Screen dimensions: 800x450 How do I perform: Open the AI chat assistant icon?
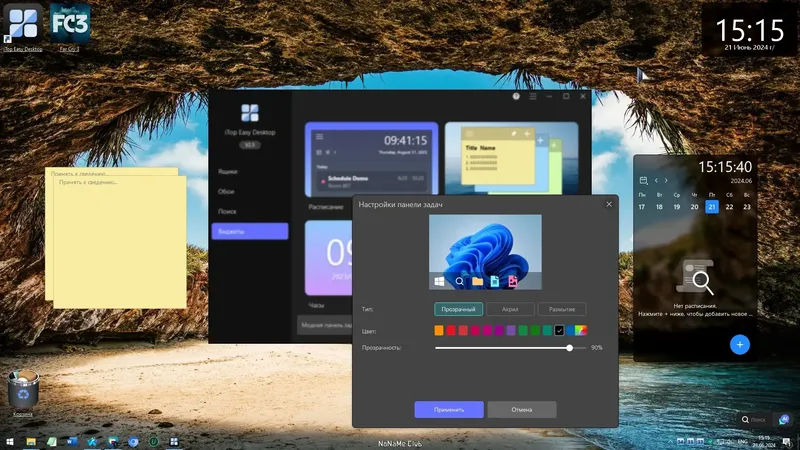coord(784,419)
